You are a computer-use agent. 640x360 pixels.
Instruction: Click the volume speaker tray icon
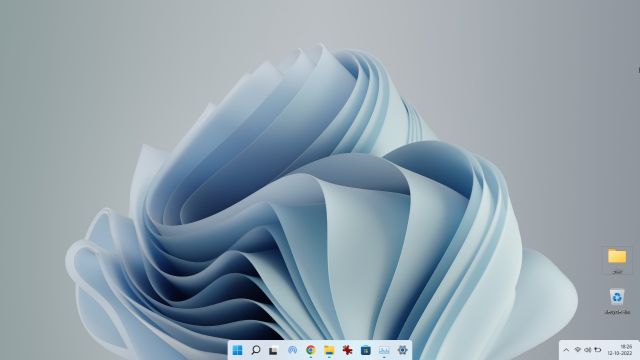[588, 350]
